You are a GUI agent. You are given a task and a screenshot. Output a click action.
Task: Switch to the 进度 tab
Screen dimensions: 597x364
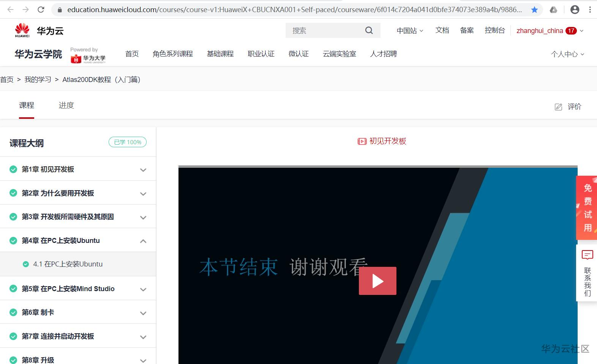66,106
